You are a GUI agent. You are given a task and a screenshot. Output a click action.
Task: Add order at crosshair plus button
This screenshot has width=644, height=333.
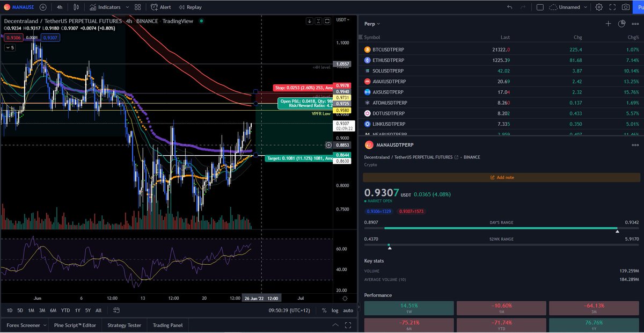328,145
